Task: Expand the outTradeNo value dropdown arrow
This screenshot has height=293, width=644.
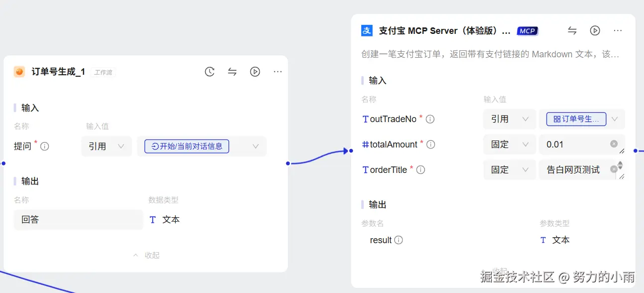Action: coord(615,119)
